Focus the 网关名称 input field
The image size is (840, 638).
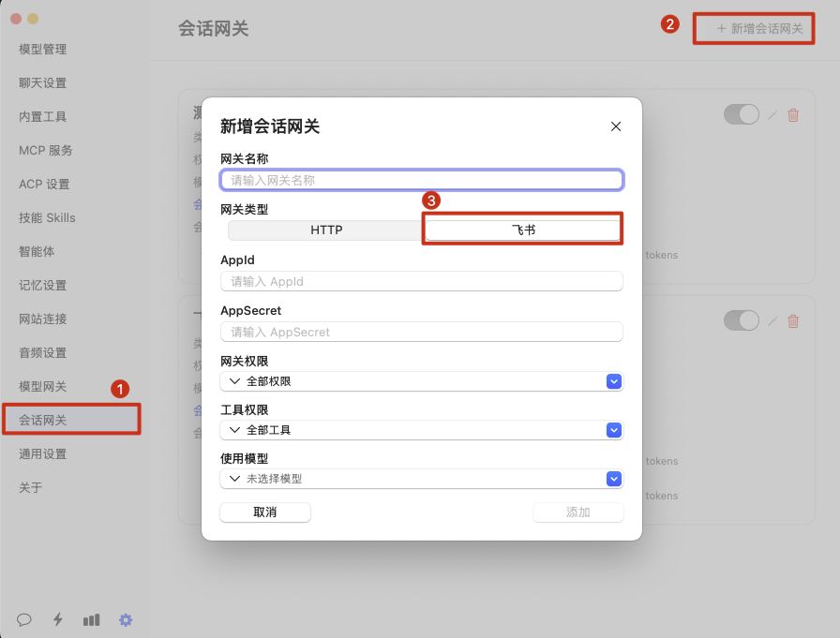click(421, 180)
